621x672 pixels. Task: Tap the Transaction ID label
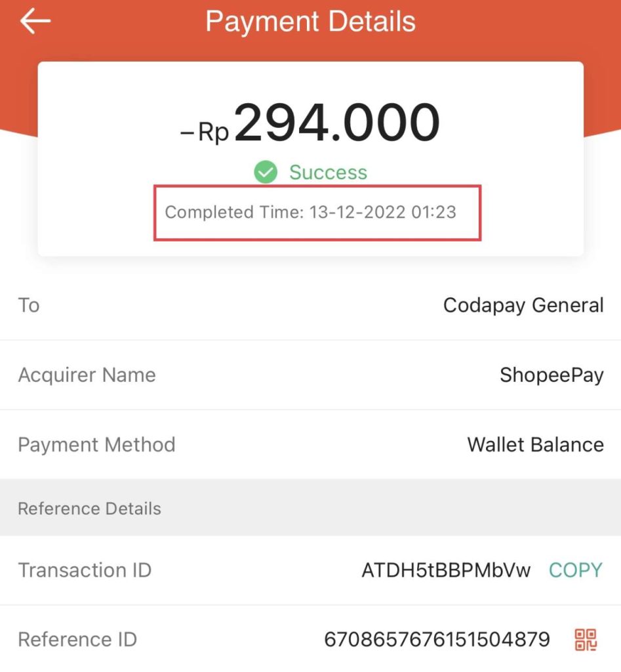(85, 570)
